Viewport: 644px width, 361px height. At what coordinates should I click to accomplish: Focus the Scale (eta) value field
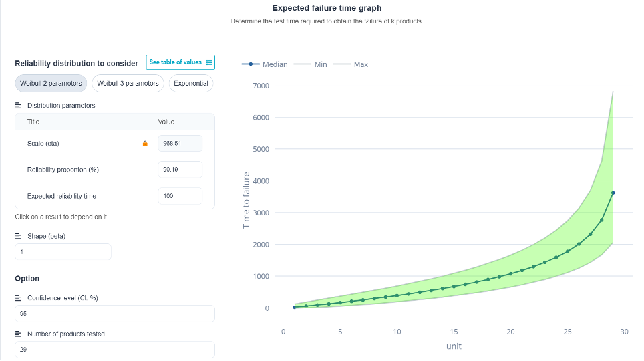(180, 144)
